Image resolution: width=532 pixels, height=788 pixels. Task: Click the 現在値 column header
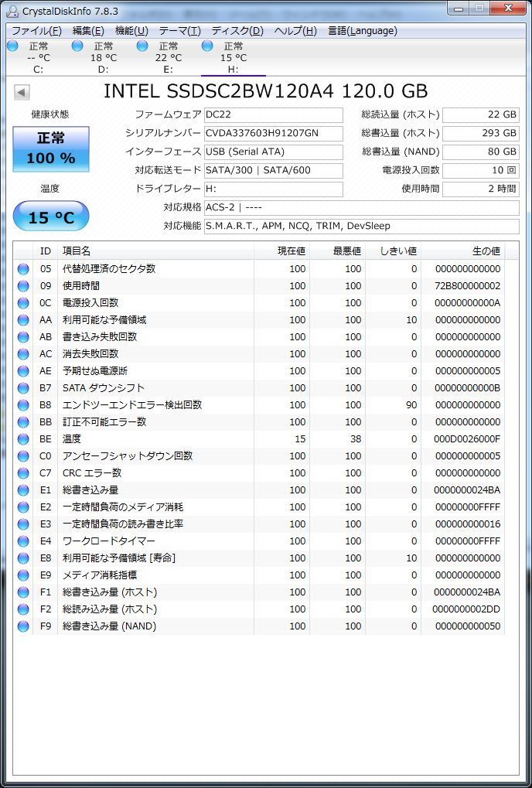[281, 251]
